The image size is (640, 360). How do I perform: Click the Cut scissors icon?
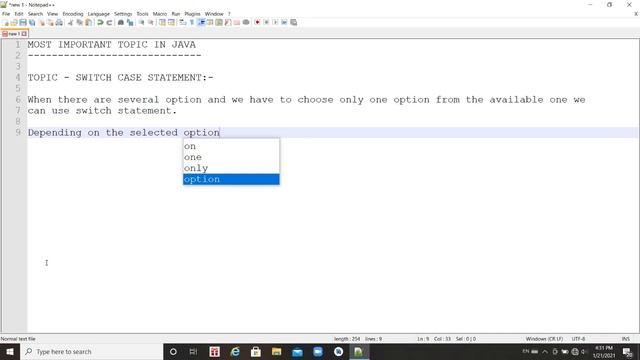70,22
